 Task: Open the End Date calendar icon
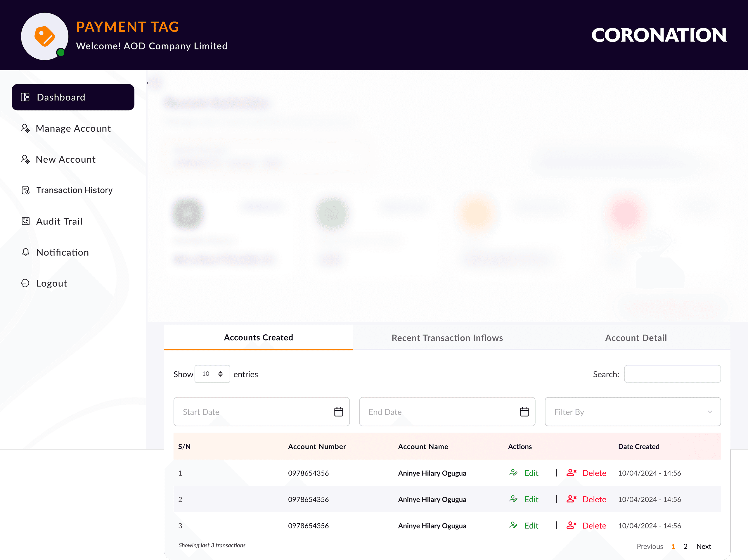tap(524, 412)
